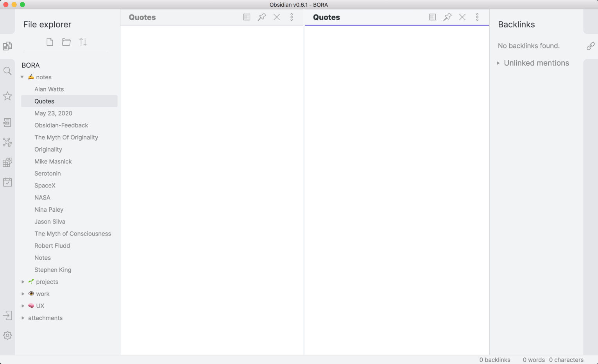598x364 pixels.
Task: Open the graph view from the ribbon
Action: coord(7,142)
